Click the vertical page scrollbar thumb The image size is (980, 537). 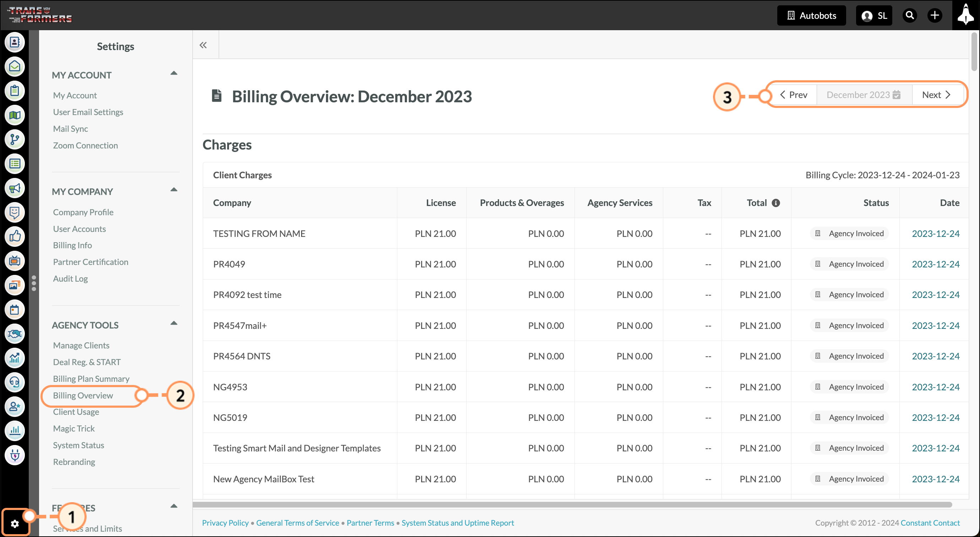(x=974, y=51)
